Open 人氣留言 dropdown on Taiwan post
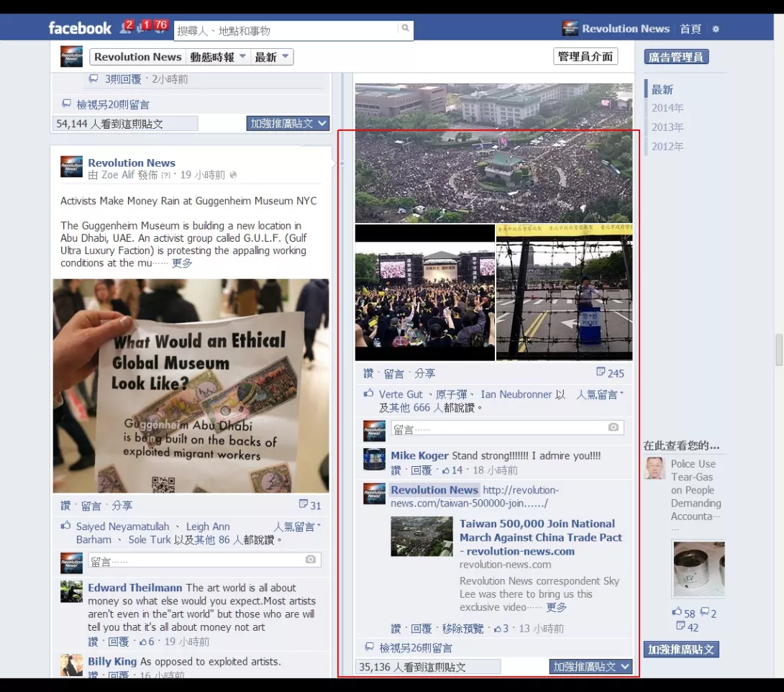This screenshot has width=784, height=692. [x=600, y=394]
